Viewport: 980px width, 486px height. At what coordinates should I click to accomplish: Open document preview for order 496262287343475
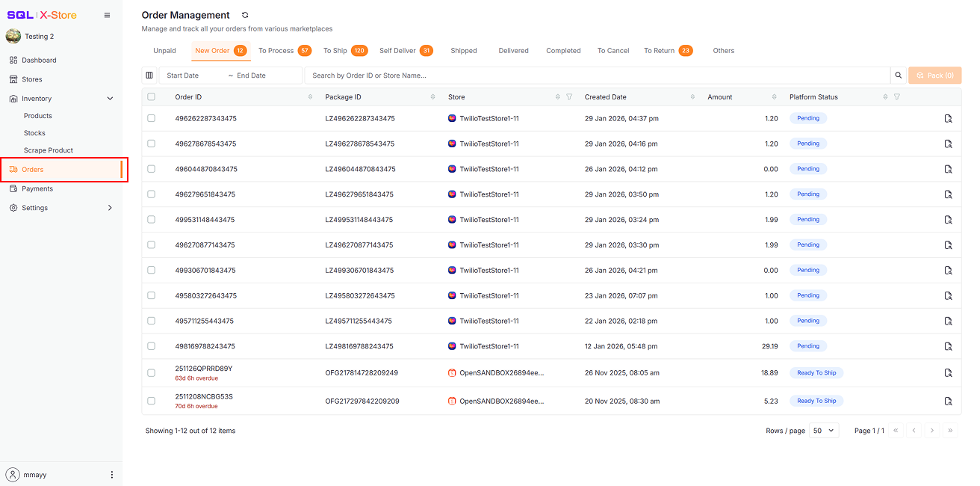[948, 118]
